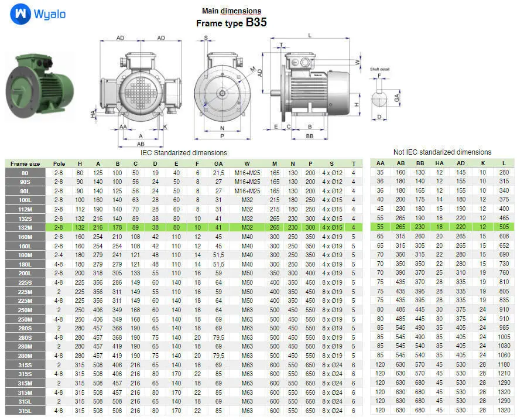Click the Pole column header

(x=59, y=163)
